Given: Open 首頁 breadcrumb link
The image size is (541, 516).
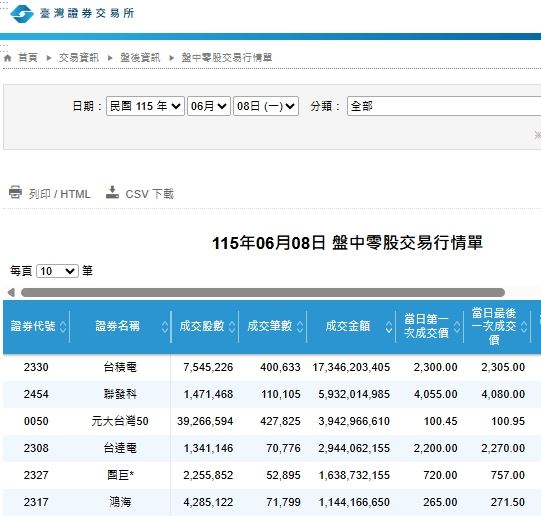Looking at the screenshot, I should coord(28,58).
